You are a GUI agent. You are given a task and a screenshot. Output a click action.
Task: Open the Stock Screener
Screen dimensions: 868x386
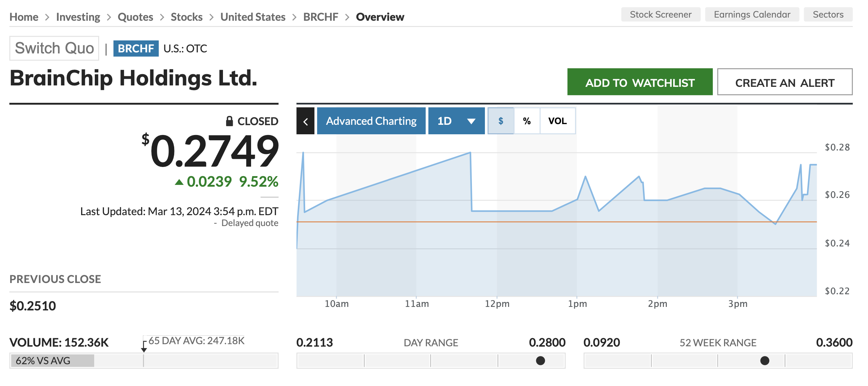pos(660,14)
